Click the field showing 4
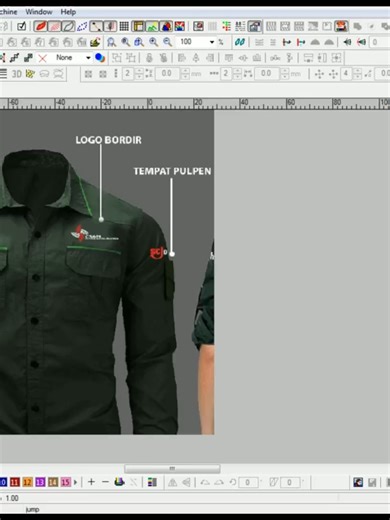Screen dimensions: 390x520 (346, 73)
